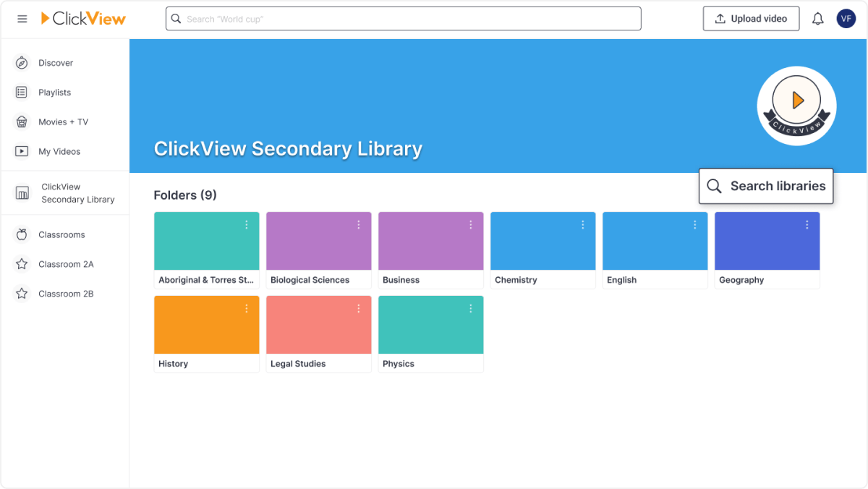Click the Search libraries button
Screen dimensions: 868x489
[766, 186]
